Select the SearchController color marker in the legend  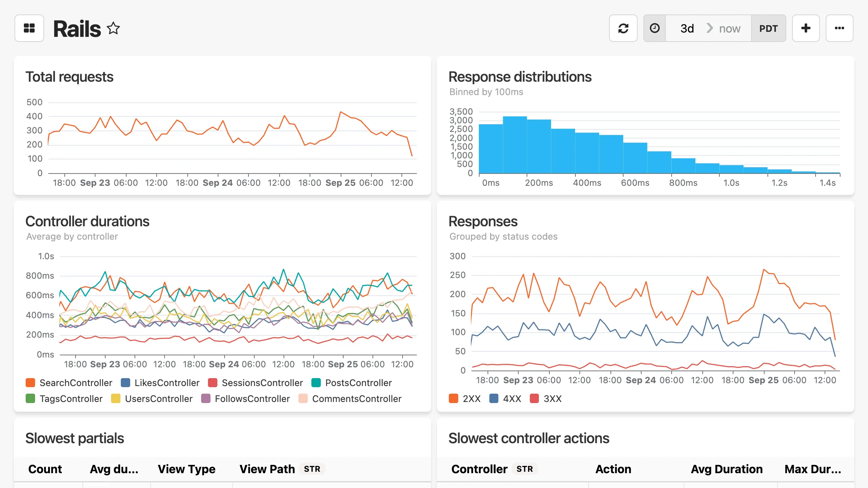point(30,382)
